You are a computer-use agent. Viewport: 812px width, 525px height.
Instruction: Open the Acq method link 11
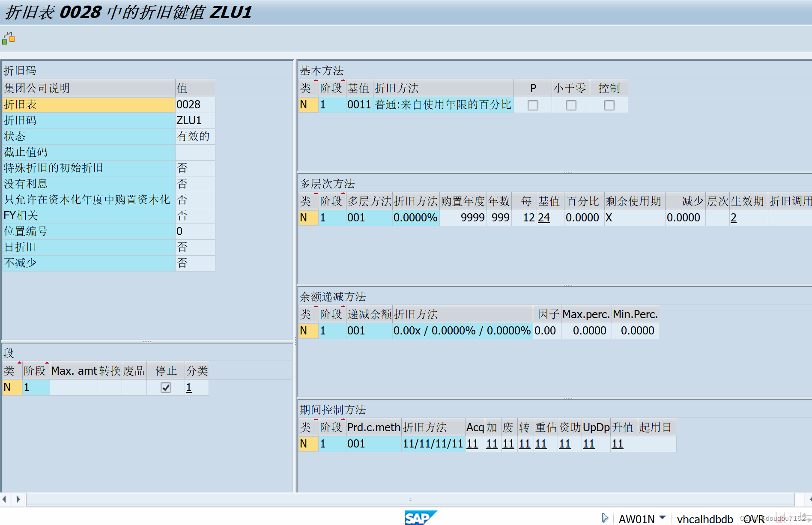coord(472,444)
